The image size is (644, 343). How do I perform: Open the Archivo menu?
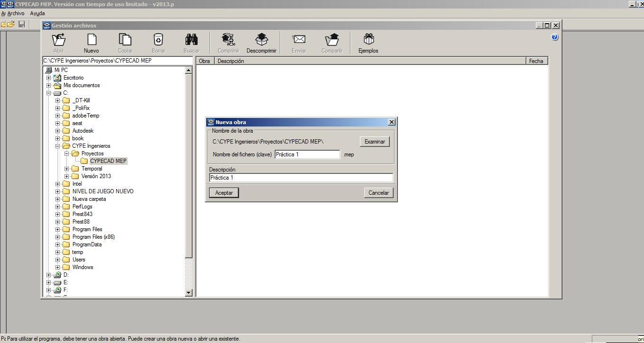(x=16, y=14)
